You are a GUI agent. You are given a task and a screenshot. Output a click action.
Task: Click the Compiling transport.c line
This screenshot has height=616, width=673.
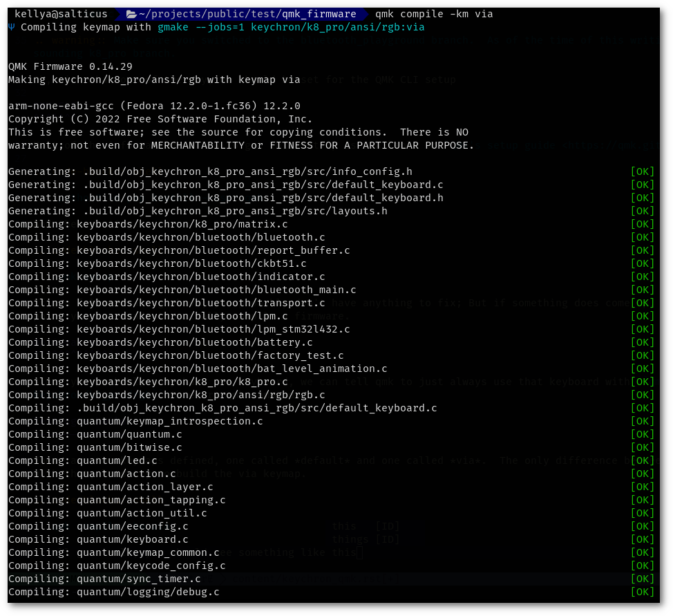pyautogui.click(x=167, y=304)
